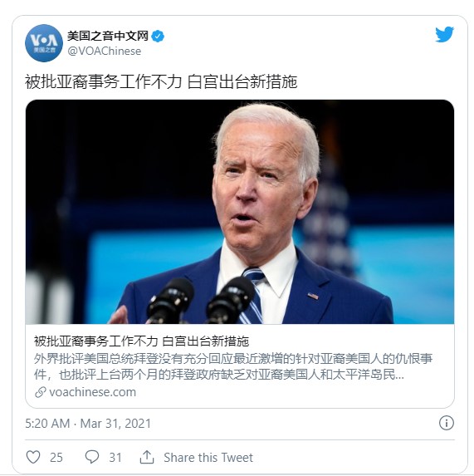
Task: Open the @VOAChinese handle
Action: point(105,51)
